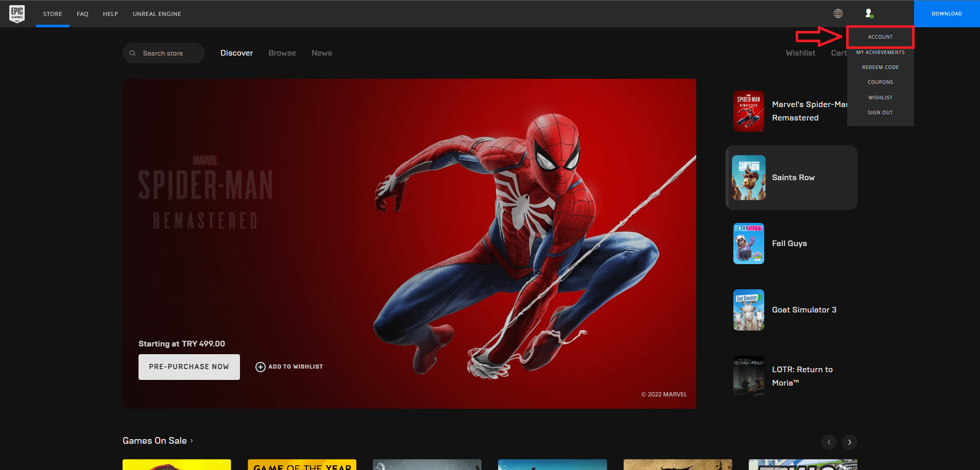Select Coupons from the user menu
Image resolution: width=980 pixels, height=470 pixels.
point(880,82)
